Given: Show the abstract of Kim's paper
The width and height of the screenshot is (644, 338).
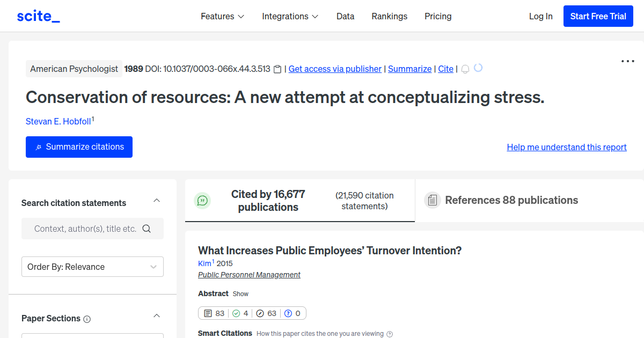Looking at the screenshot, I should click(240, 294).
